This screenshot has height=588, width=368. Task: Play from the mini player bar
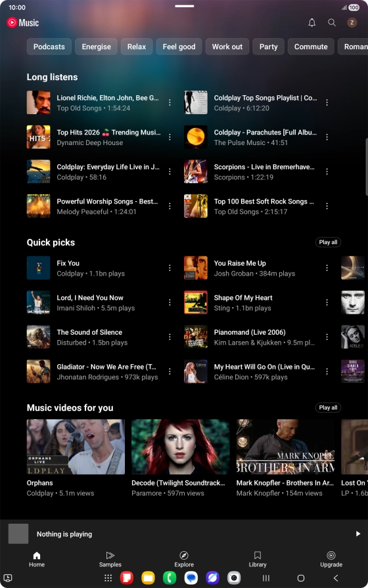pyautogui.click(x=358, y=534)
